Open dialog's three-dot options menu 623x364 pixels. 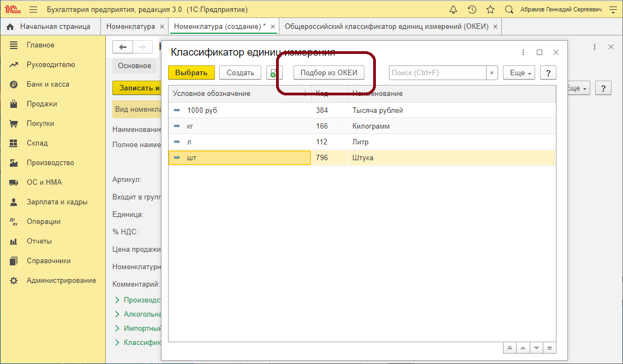click(x=523, y=52)
